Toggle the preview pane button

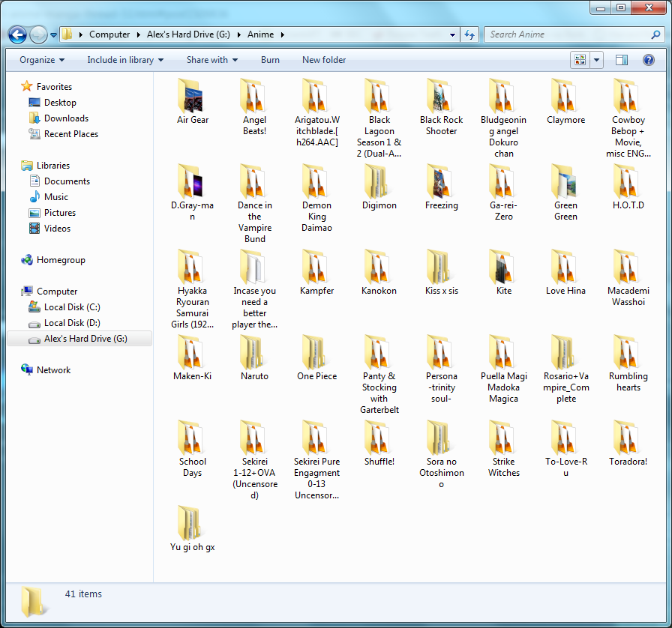[x=622, y=60]
